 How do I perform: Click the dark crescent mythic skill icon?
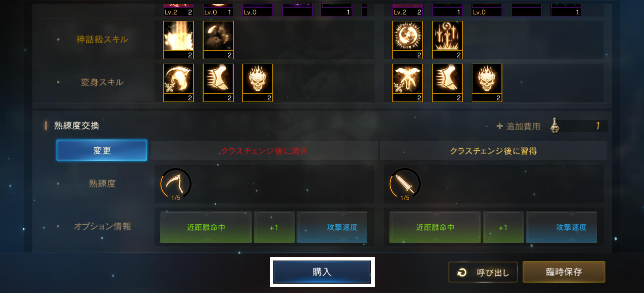coord(218,40)
